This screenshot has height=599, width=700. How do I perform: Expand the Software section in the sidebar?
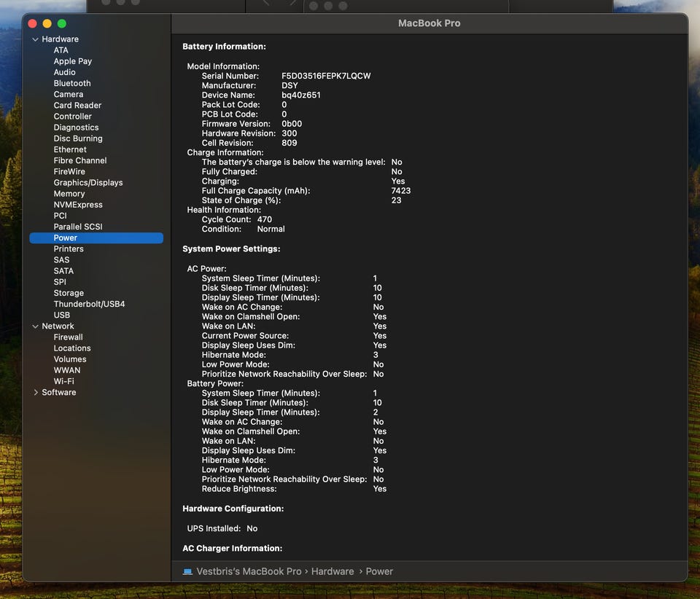pyautogui.click(x=36, y=393)
